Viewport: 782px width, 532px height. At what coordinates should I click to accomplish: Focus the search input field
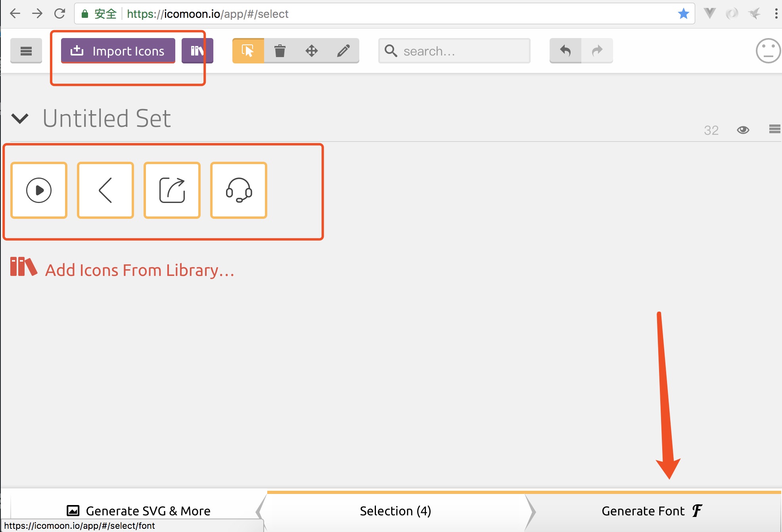tap(454, 51)
